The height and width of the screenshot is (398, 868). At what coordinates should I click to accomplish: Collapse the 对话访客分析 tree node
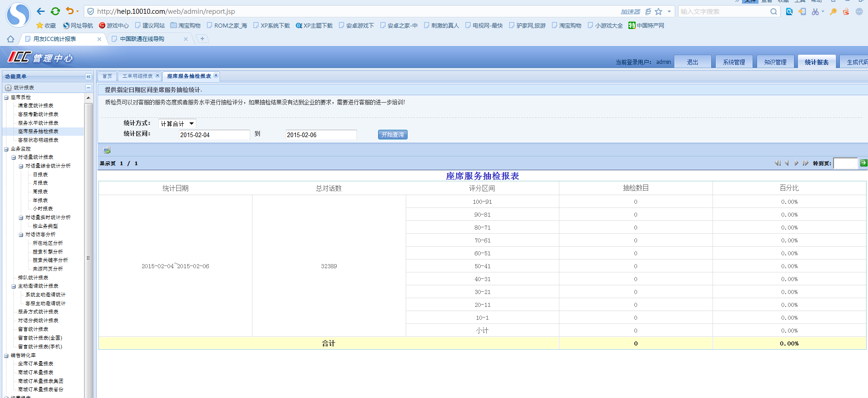click(21, 235)
